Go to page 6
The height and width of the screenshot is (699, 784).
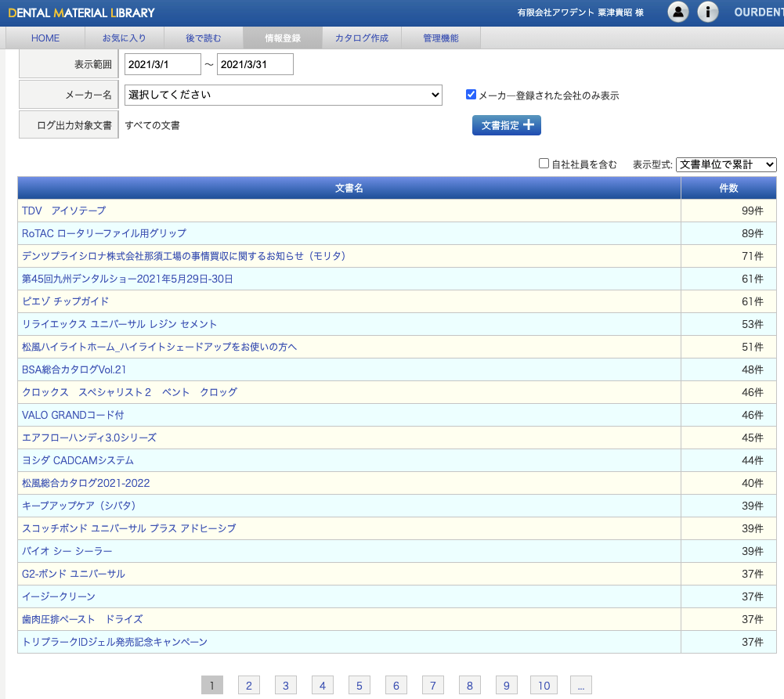(396, 685)
